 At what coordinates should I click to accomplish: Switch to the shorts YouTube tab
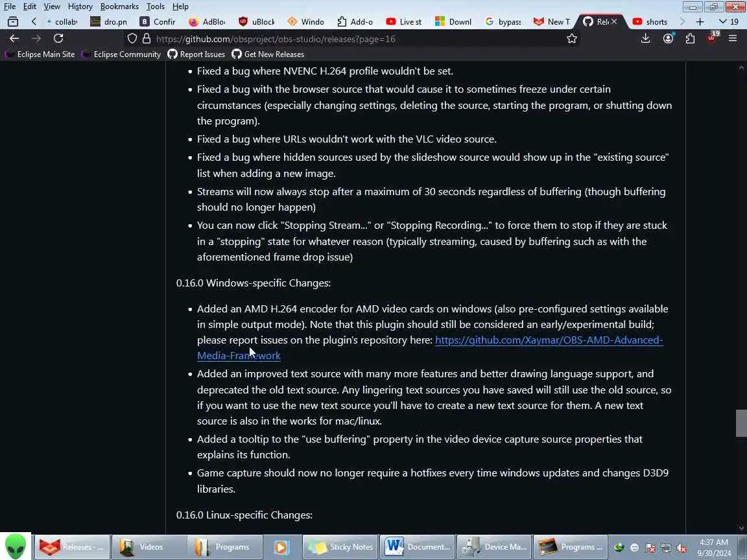650,22
